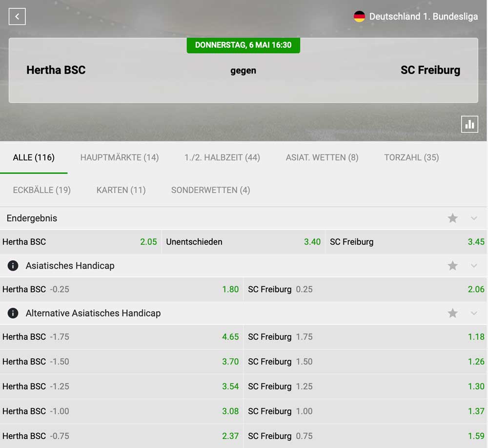Collapse the Asiatisches Handicap section chevron
This screenshot has width=488, height=448.
click(474, 266)
